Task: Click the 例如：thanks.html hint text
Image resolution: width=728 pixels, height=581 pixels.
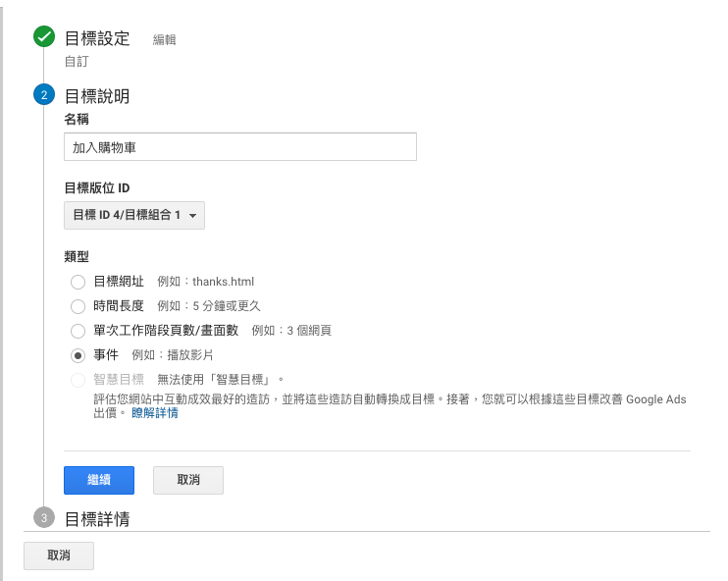Action: pos(206,282)
